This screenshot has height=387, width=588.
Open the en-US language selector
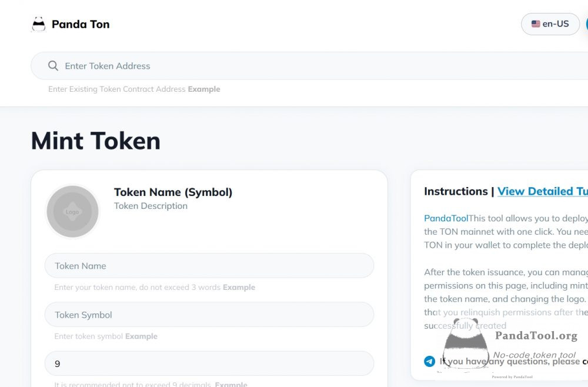[550, 24]
